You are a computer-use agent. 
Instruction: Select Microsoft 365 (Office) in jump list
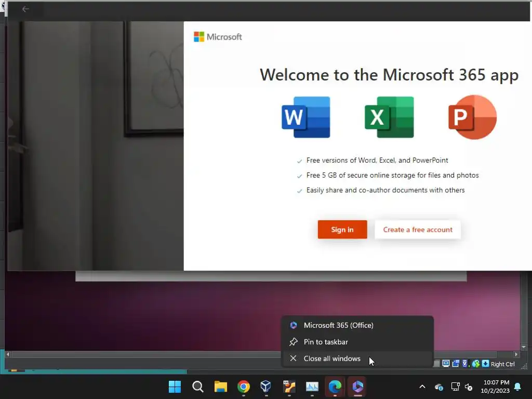click(x=357, y=325)
